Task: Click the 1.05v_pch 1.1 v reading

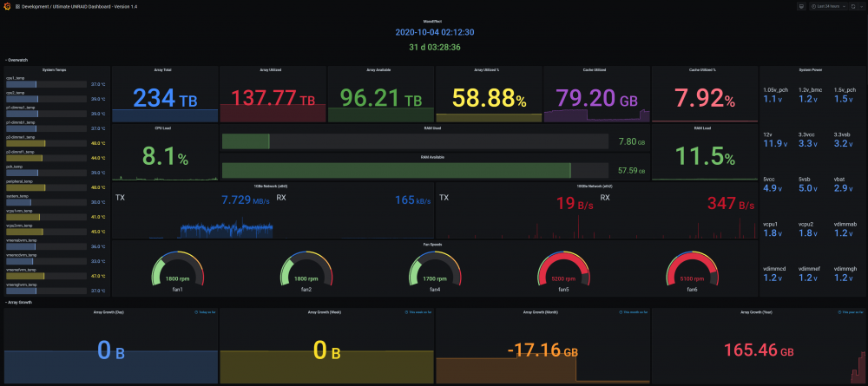Action: [773, 98]
